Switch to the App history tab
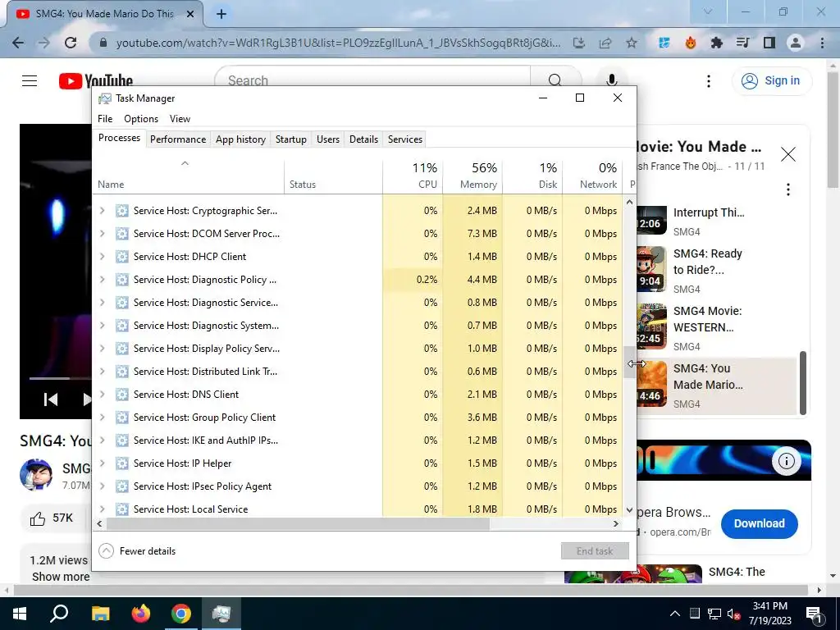 240,139
